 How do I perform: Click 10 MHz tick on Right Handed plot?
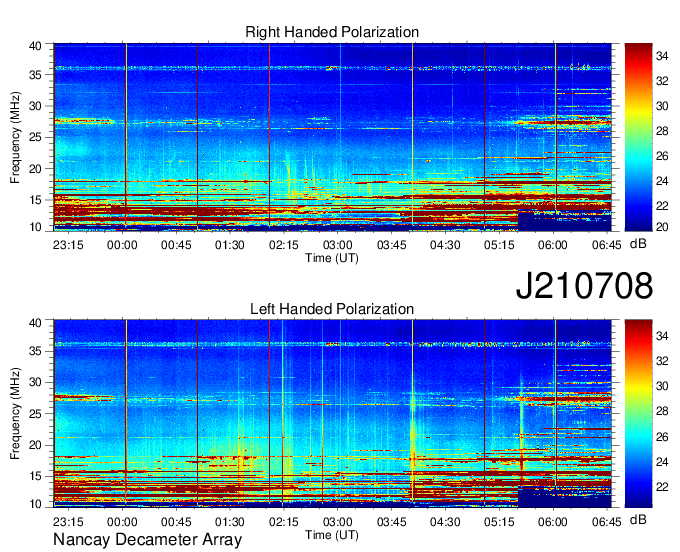click(x=35, y=227)
